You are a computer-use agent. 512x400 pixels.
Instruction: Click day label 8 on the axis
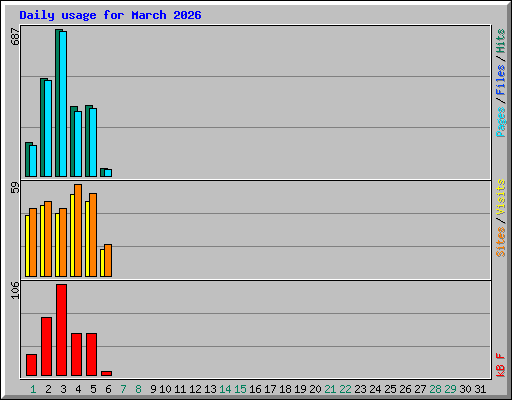pyautogui.click(x=138, y=389)
